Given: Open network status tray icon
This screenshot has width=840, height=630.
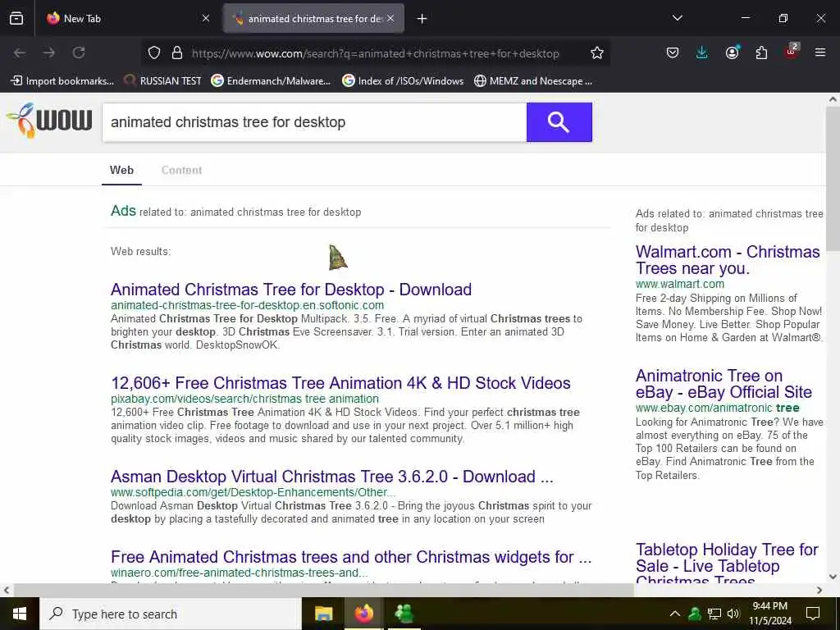Looking at the screenshot, I should coord(714,614).
